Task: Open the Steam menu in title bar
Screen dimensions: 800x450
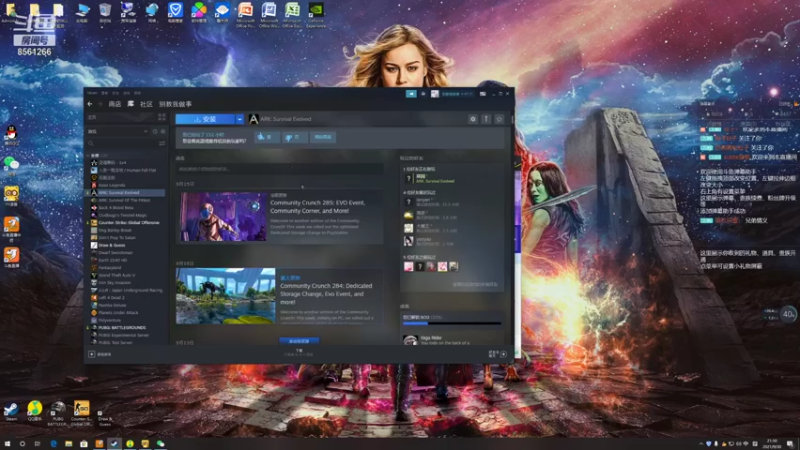Action: click(x=92, y=93)
